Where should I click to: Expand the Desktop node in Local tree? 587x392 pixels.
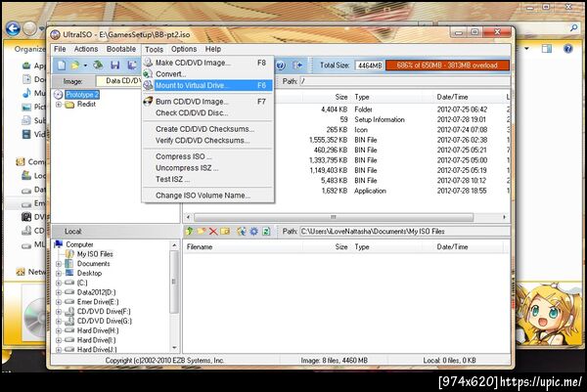point(59,274)
